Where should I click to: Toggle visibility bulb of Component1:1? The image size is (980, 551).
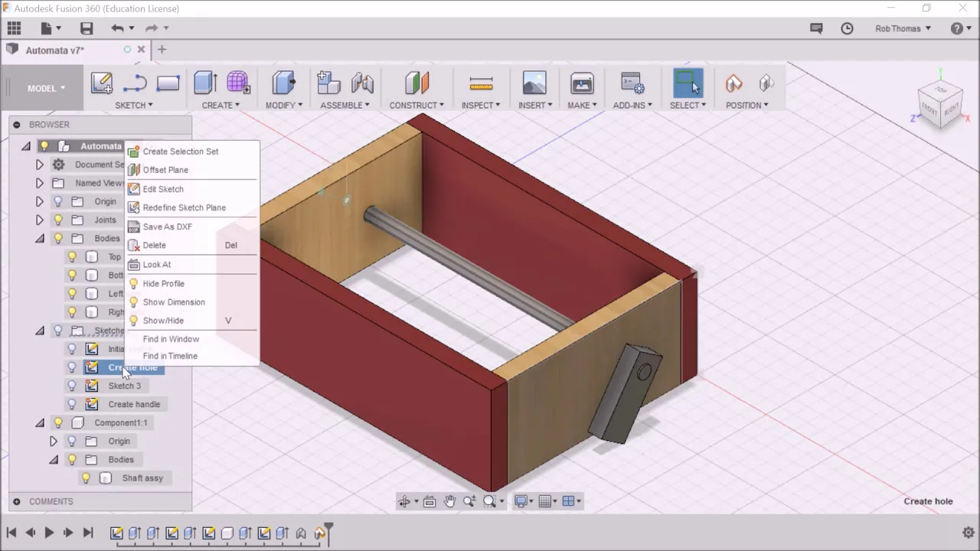click(57, 422)
